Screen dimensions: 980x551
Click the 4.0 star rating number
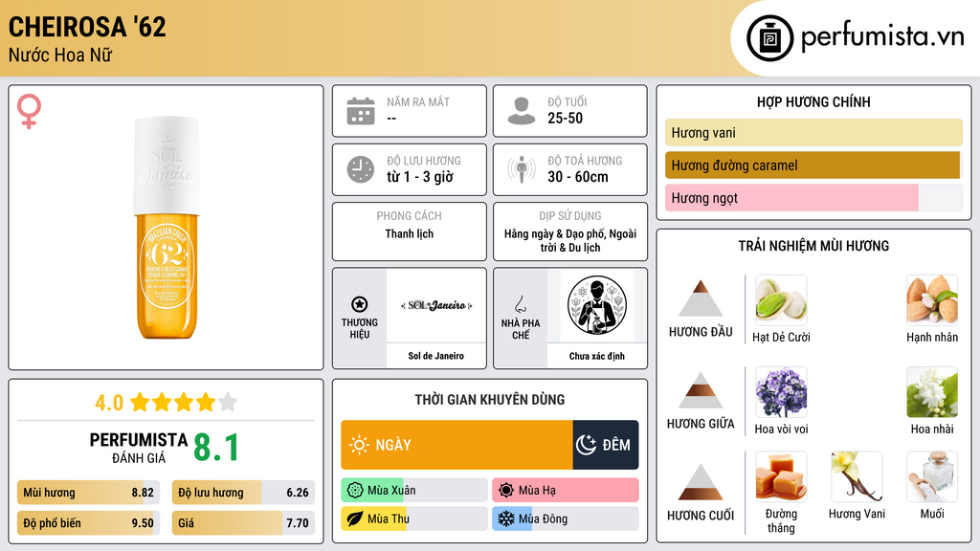click(x=109, y=403)
